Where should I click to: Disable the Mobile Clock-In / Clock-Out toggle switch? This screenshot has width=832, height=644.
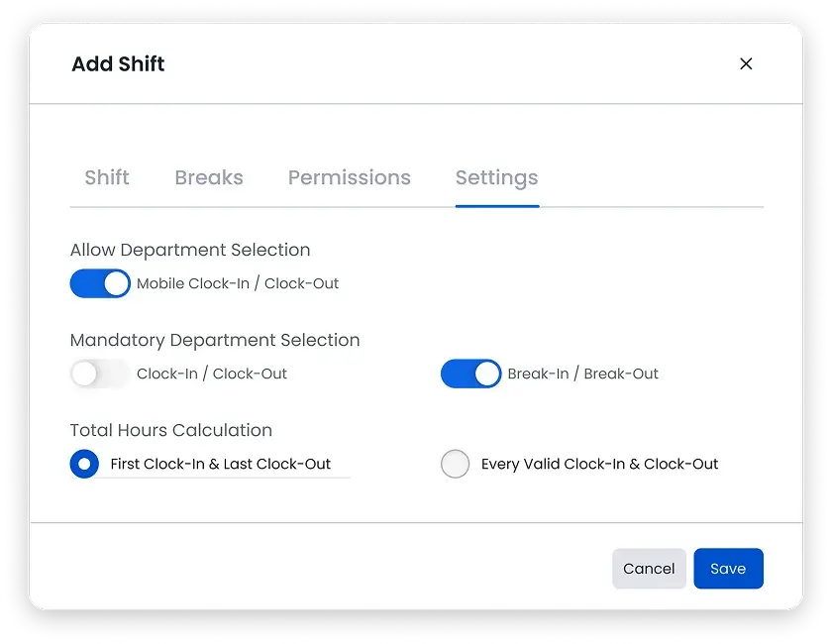tap(100, 283)
